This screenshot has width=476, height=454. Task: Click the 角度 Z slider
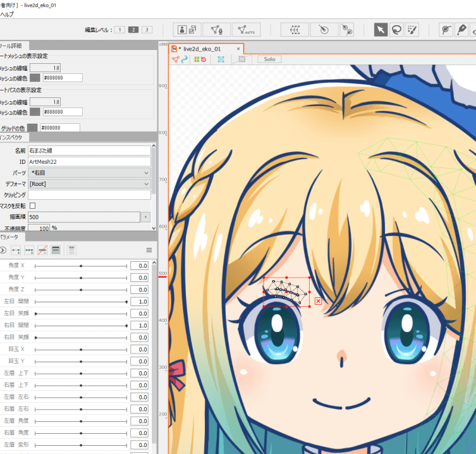coord(81,290)
